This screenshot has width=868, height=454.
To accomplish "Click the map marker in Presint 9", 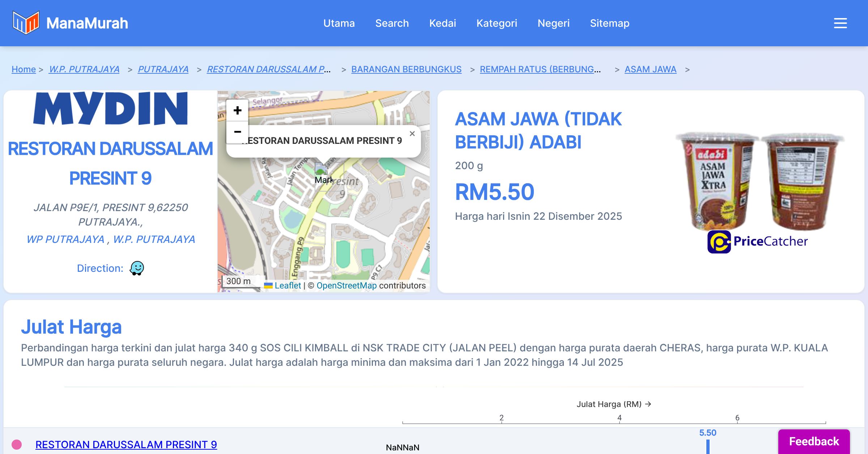I will pyautogui.click(x=321, y=169).
